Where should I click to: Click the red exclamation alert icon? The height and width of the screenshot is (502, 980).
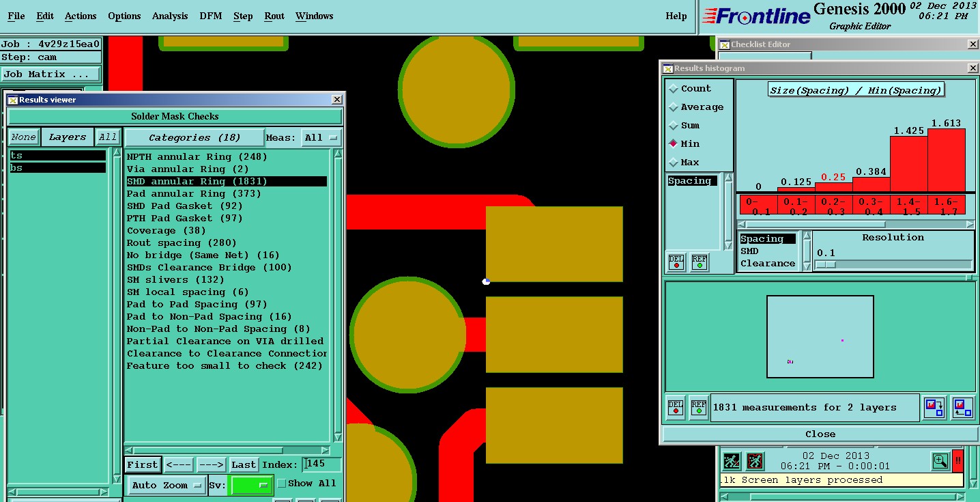click(957, 461)
